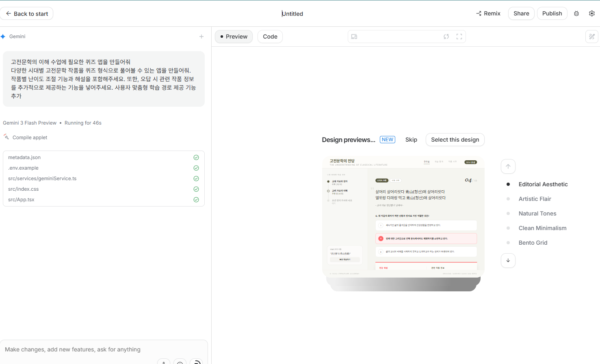Toggle the annotate/edit pencil icon

[x=592, y=37]
